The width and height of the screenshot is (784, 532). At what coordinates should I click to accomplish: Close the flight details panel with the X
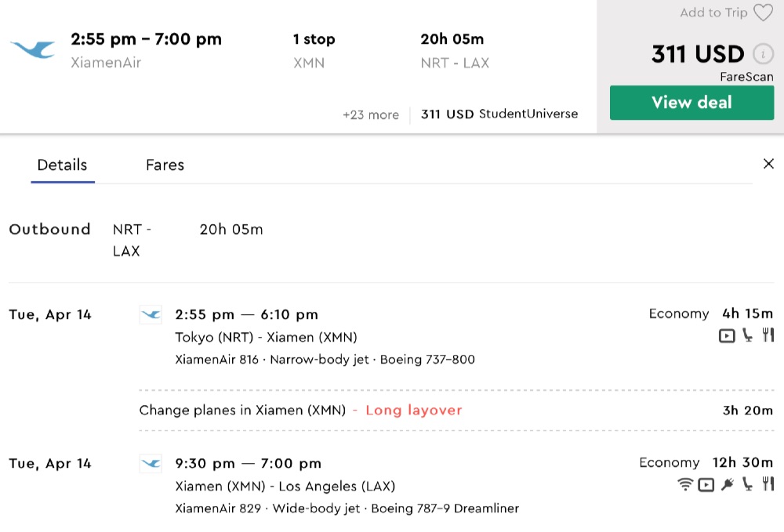point(768,164)
